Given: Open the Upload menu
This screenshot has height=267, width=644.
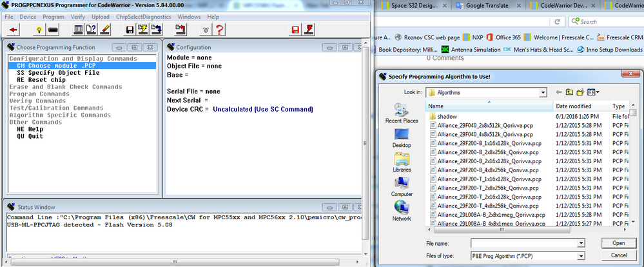Looking at the screenshot, I should pos(100,17).
